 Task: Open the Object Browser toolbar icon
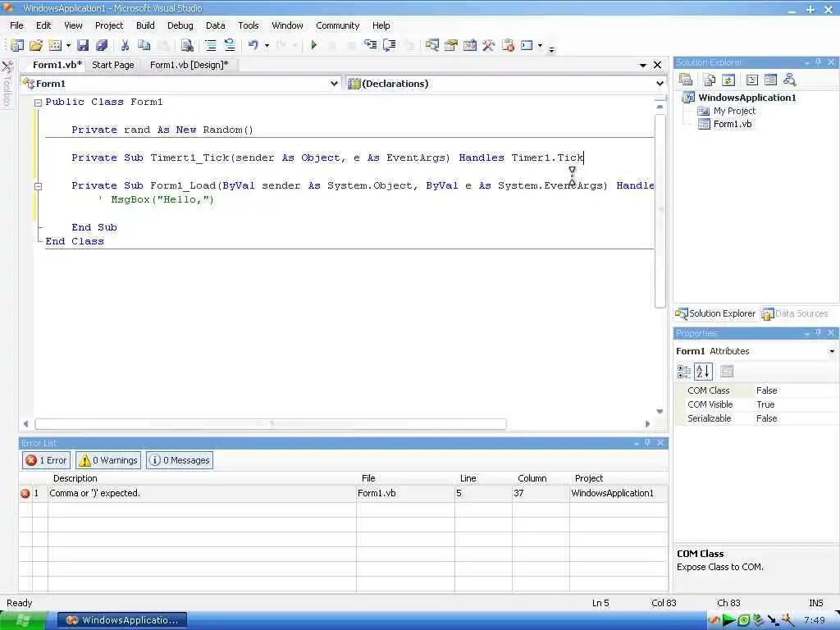[470, 46]
